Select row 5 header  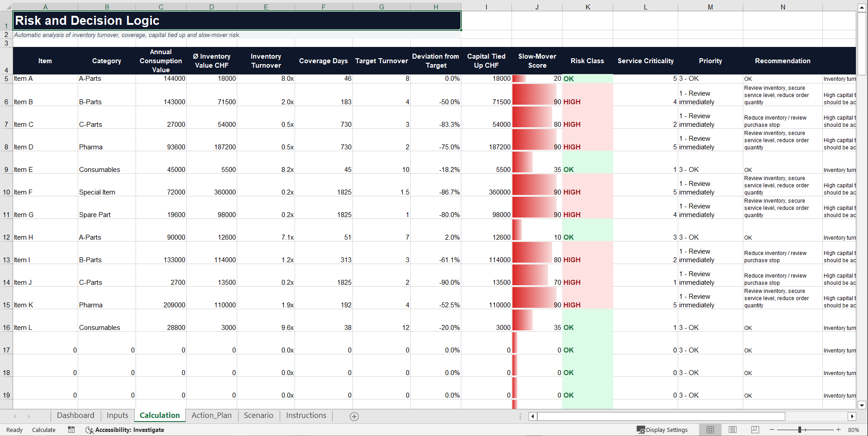pos(6,79)
